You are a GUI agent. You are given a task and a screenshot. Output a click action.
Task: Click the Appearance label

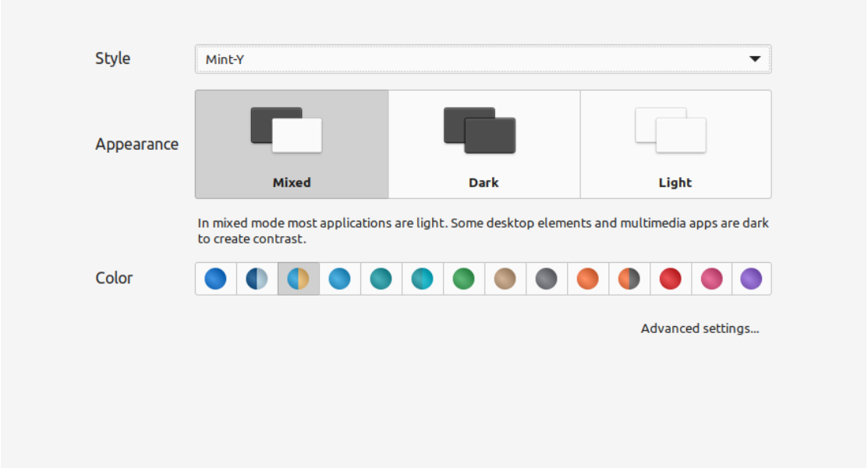136,144
